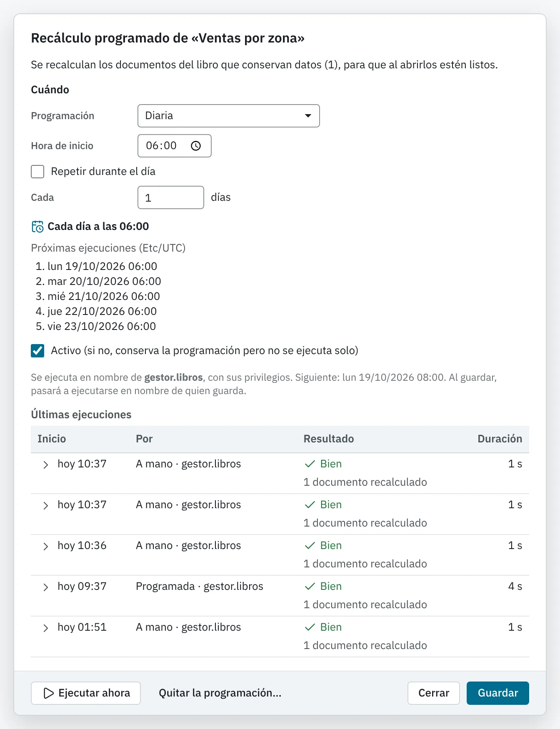
Task: Click the "Últimas ejecuciones" heading
Action: (81, 415)
